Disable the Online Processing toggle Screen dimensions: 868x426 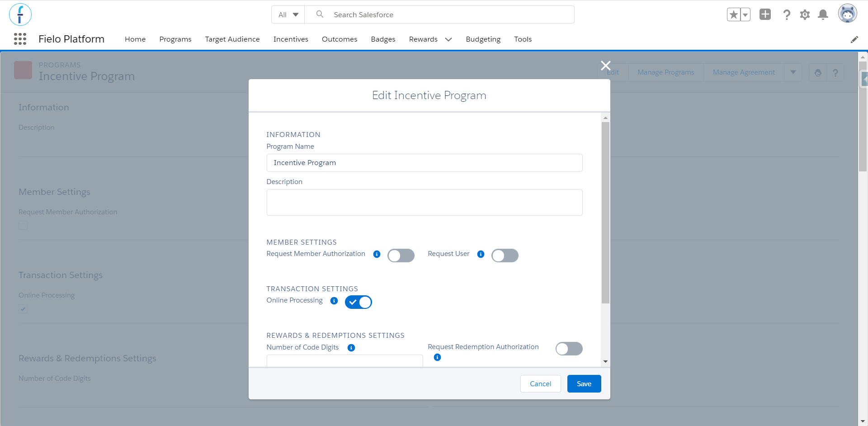(x=359, y=302)
